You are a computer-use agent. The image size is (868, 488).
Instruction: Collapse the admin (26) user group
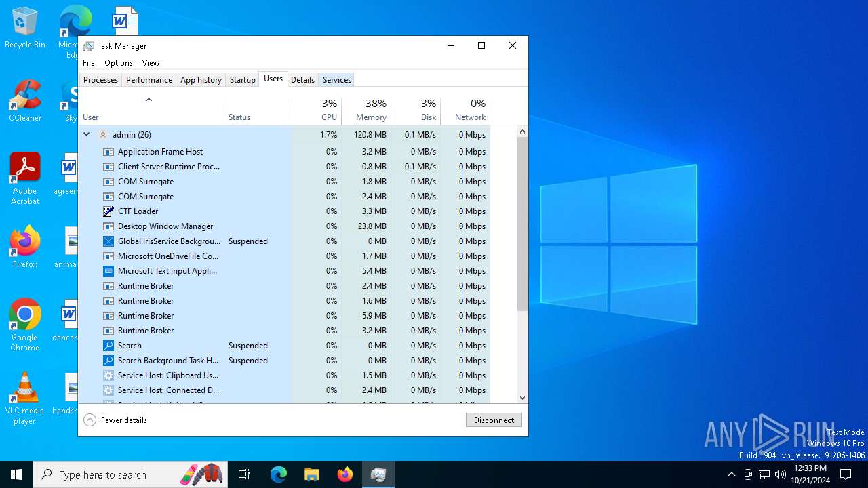87,134
